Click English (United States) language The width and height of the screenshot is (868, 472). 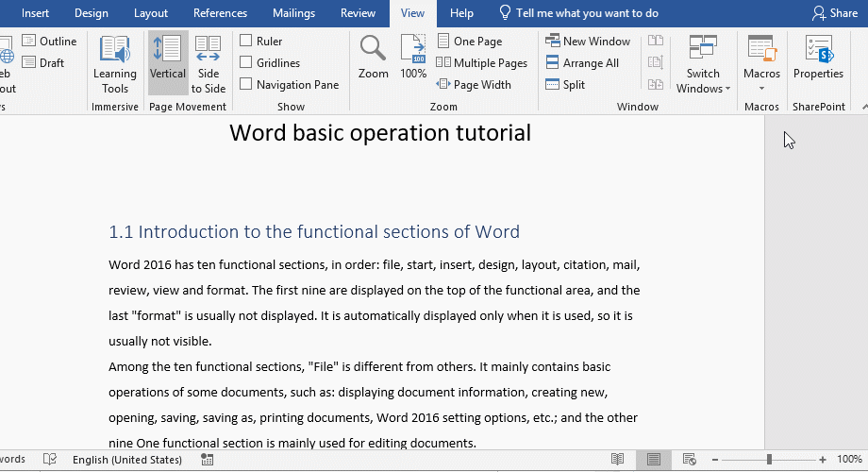click(x=126, y=460)
